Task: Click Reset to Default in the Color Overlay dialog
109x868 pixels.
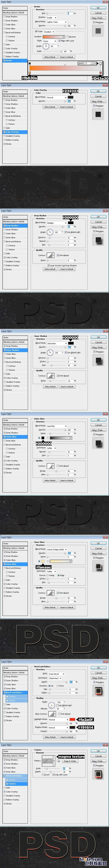Action: [66, 107]
